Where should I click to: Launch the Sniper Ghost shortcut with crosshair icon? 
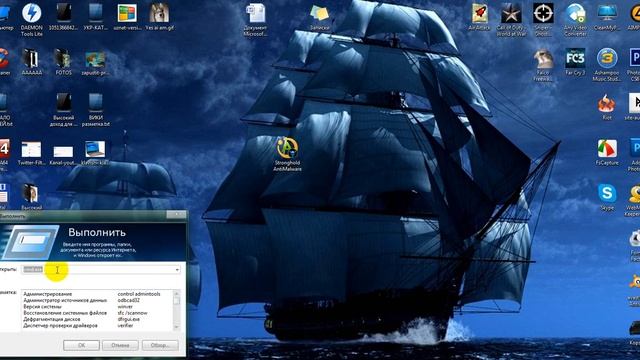(543, 19)
